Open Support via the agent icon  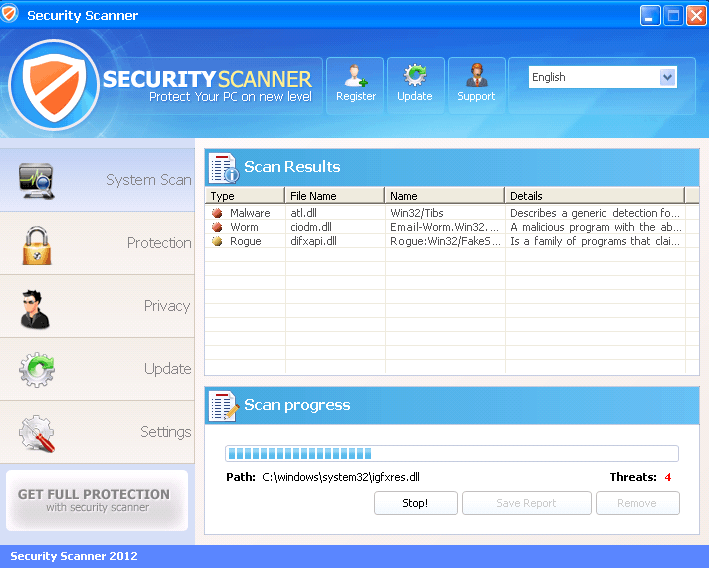(x=476, y=77)
